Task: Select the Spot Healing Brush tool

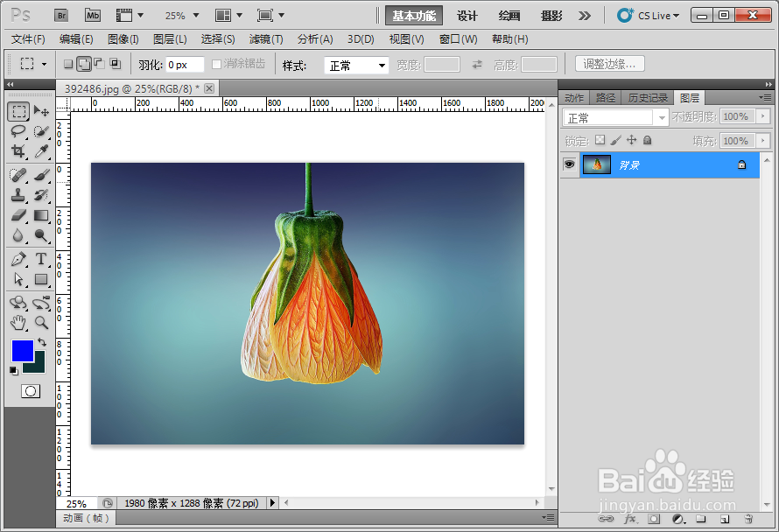Action: point(18,175)
